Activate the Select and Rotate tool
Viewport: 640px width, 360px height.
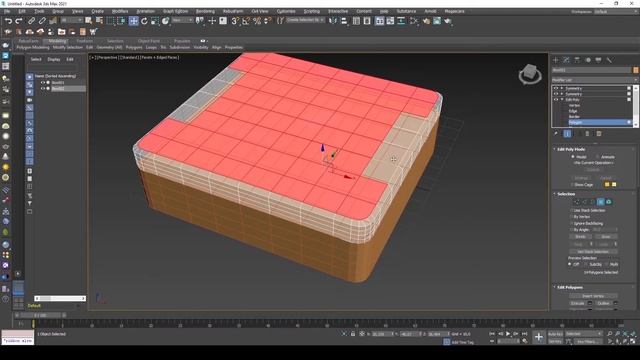click(144, 21)
